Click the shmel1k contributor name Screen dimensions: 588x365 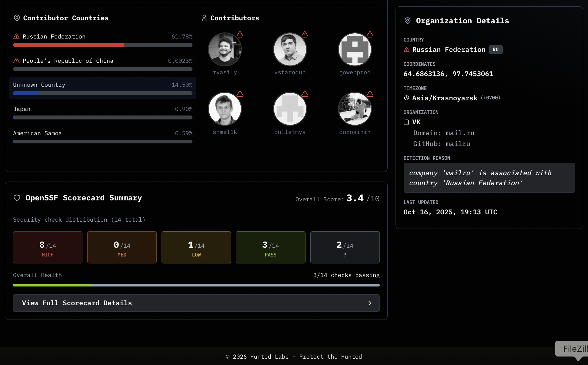point(225,132)
